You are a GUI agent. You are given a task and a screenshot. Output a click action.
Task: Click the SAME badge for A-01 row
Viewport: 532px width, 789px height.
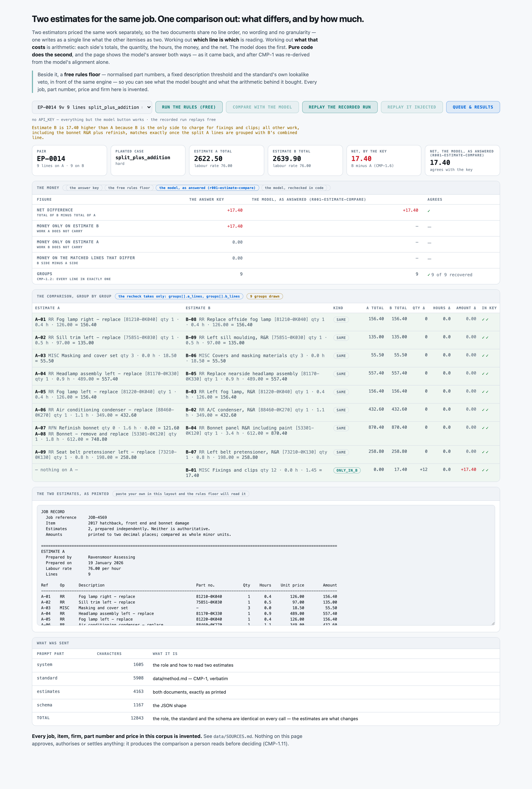click(341, 320)
